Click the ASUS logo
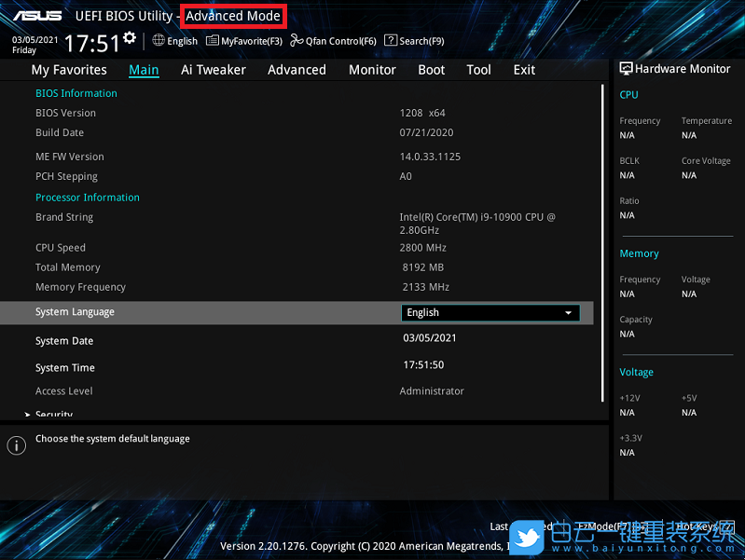745x560 pixels. click(37, 16)
